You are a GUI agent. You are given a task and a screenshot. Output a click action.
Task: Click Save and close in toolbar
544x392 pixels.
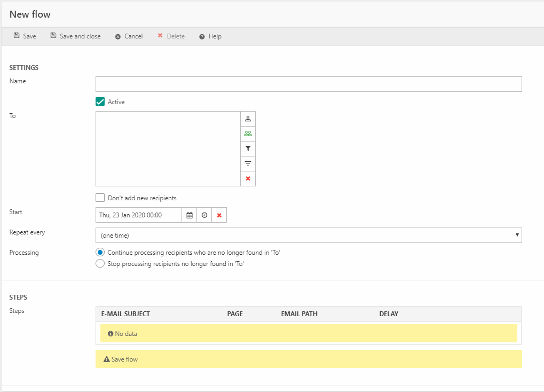75,36
